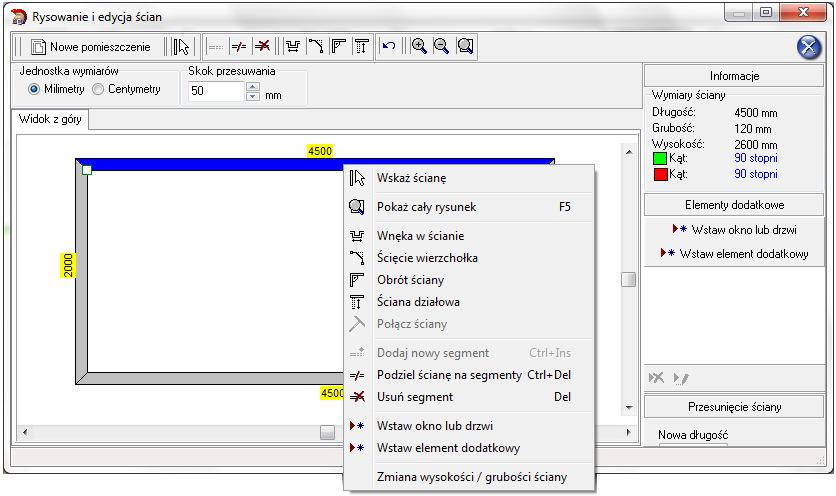Increase step value with up spinner arrow
The height and width of the screenshot is (496, 836).
253,86
